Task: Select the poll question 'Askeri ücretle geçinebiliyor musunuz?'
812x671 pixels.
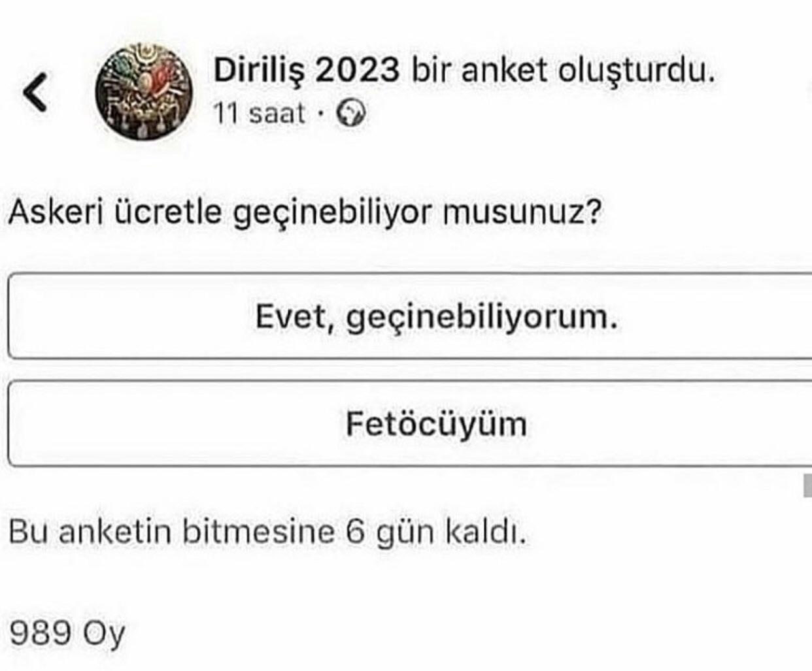Action: point(305,212)
